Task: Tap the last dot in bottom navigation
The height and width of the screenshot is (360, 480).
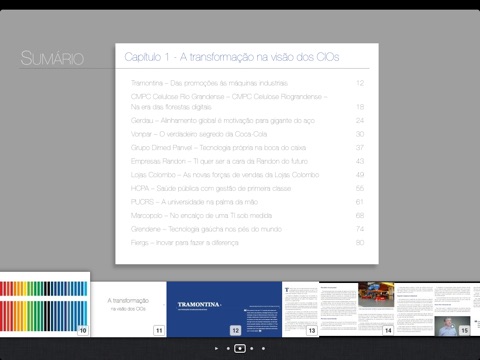Action: (263, 348)
